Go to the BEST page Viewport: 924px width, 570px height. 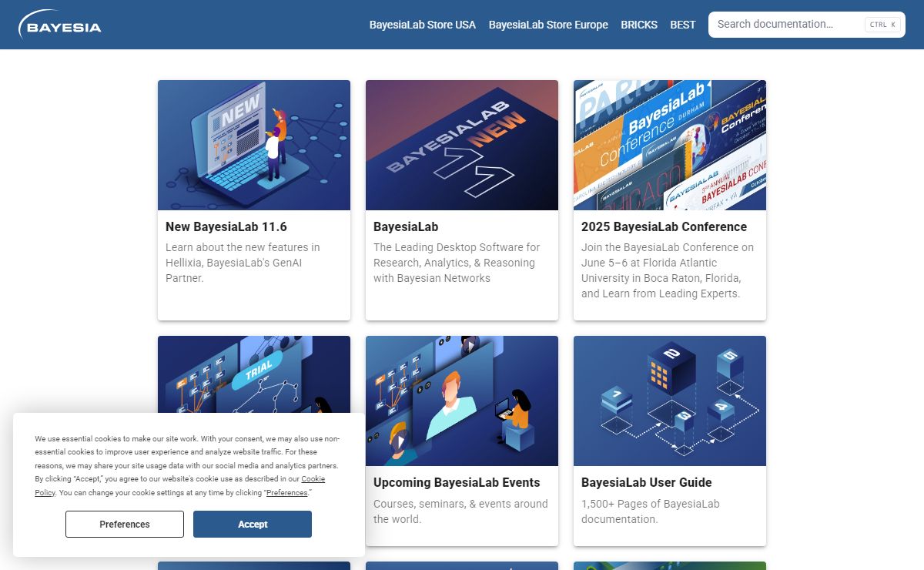click(x=683, y=25)
